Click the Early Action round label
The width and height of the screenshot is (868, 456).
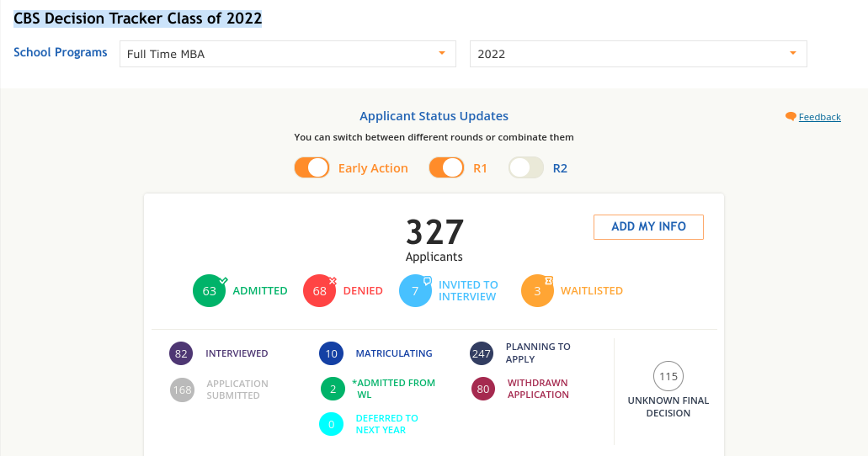[373, 168]
